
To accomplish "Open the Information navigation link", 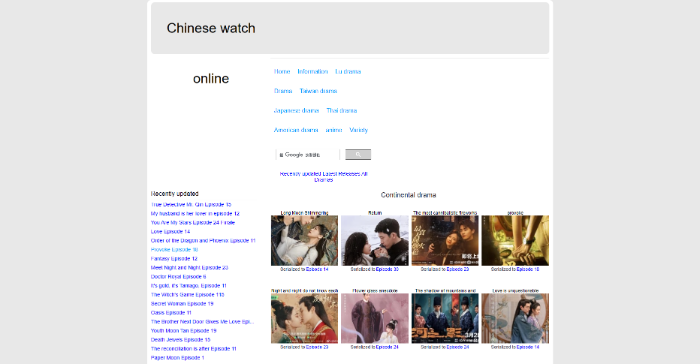I will (312, 71).
